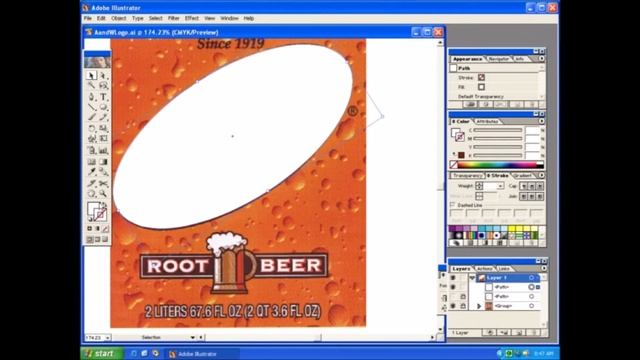Switch to Full Screen Mode button in toolbox
640x360 pixels.
(x=105, y=239)
